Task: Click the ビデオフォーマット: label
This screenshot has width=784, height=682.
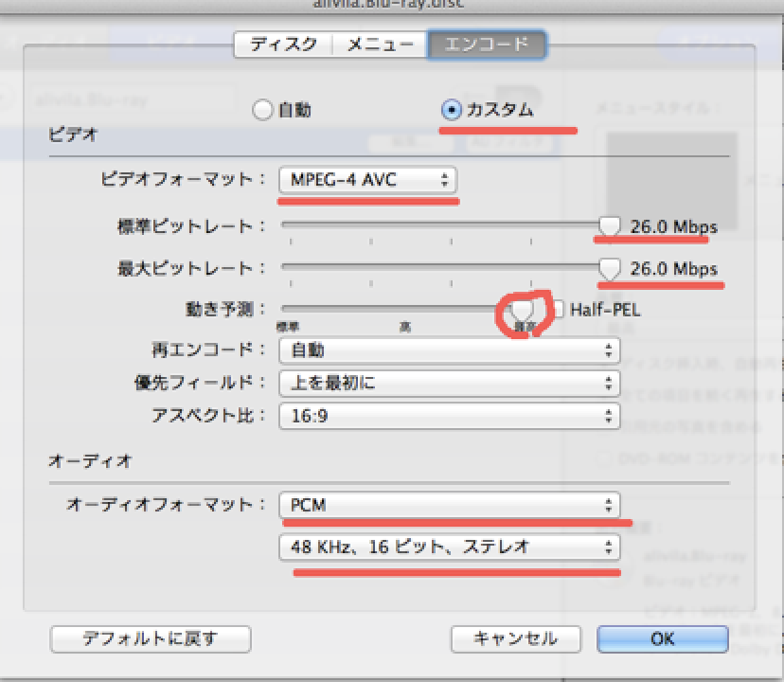Action: point(183,179)
